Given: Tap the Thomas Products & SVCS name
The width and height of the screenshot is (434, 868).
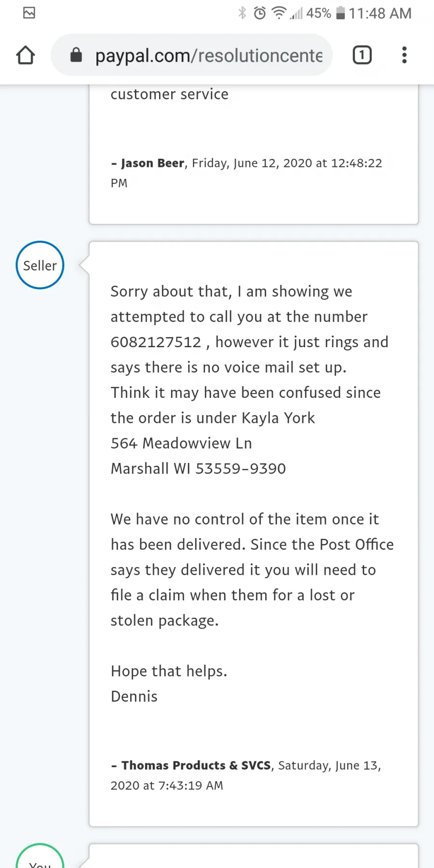Looking at the screenshot, I should coord(196,765).
